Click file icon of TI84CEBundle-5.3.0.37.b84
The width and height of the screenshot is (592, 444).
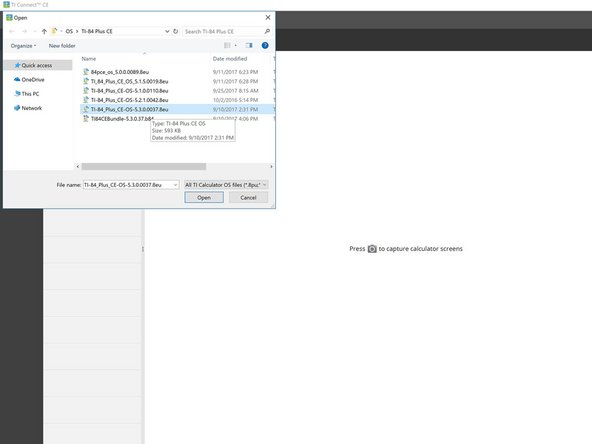[x=86, y=119]
